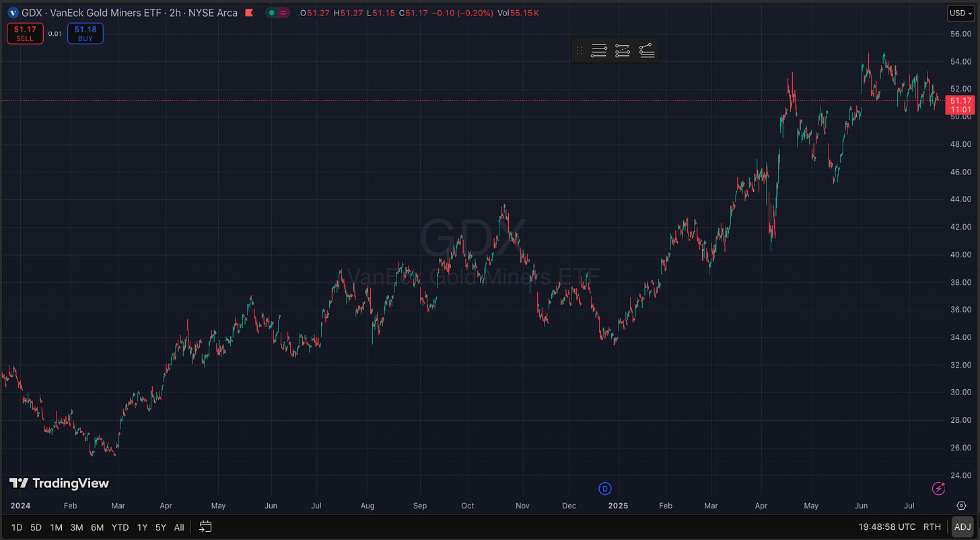Click the 2025 label on time axis

[x=617, y=505]
